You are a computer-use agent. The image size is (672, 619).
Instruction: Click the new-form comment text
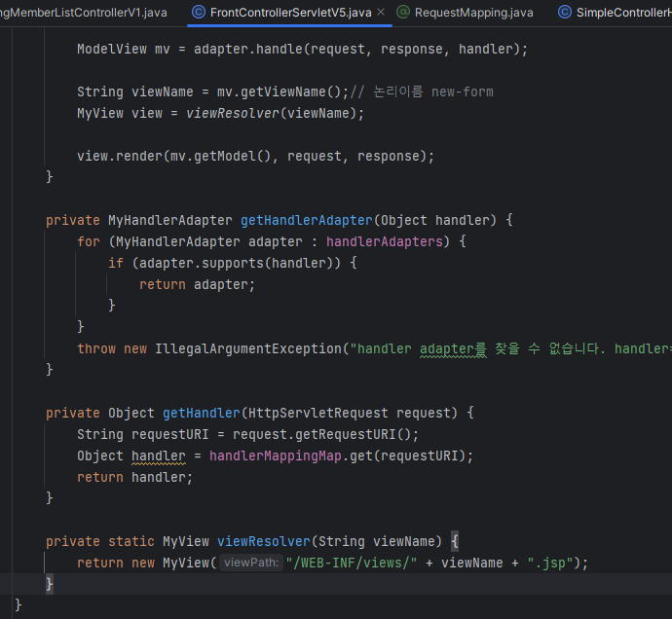462,91
